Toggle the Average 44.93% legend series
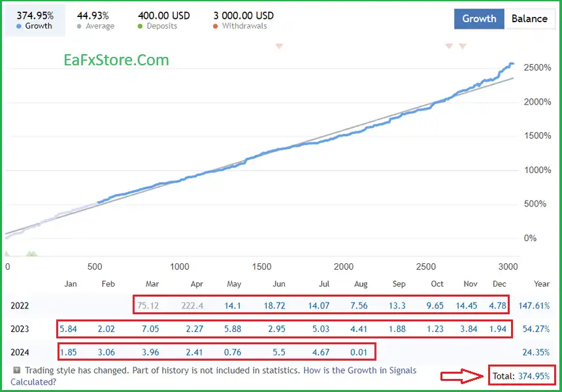562x392 pixels. [x=95, y=20]
